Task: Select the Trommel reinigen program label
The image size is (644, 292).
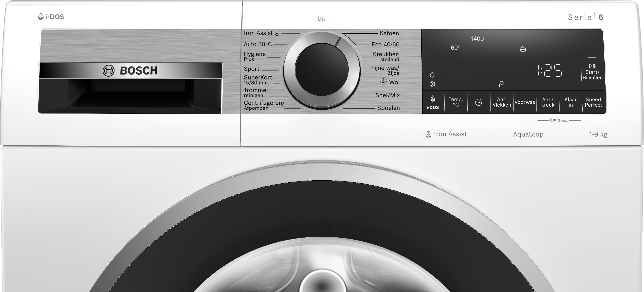Action: [256, 93]
